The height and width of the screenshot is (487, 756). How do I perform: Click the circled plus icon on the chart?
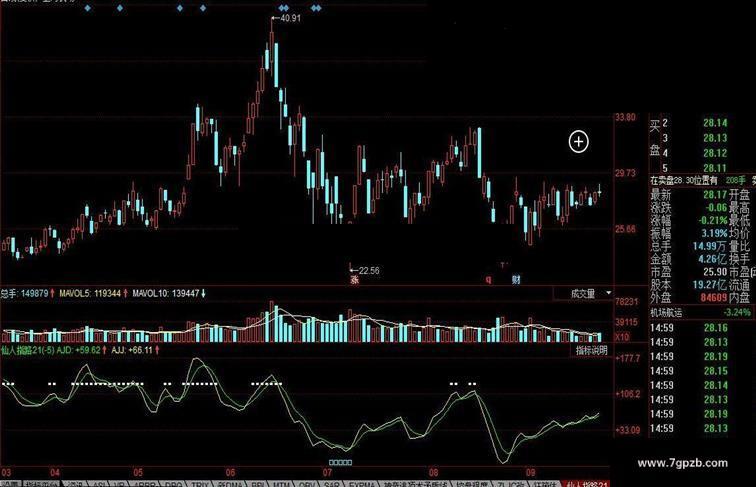(579, 142)
